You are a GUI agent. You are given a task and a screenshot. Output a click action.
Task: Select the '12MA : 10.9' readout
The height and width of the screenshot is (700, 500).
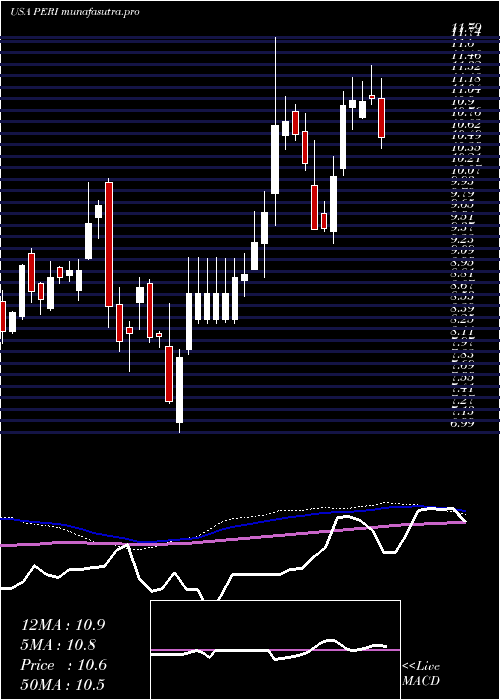tap(63, 625)
